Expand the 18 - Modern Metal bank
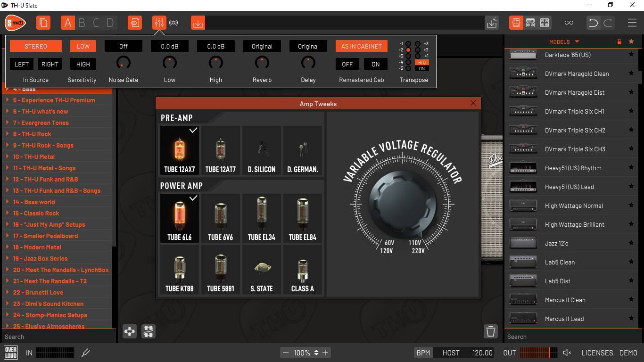Viewport: 644px width, 362px height. 8,247
